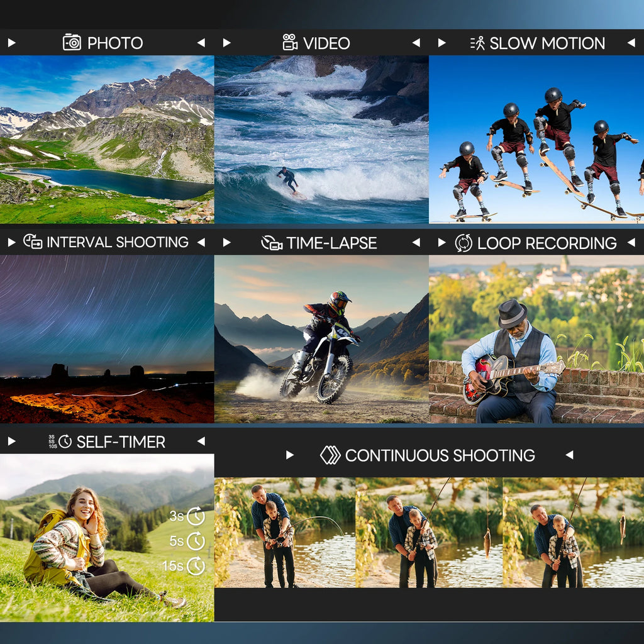Image resolution: width=644 pixels, height=644 pixels.
Task: Click the TIME-LAPSE label text
Action: coord(331,243)
